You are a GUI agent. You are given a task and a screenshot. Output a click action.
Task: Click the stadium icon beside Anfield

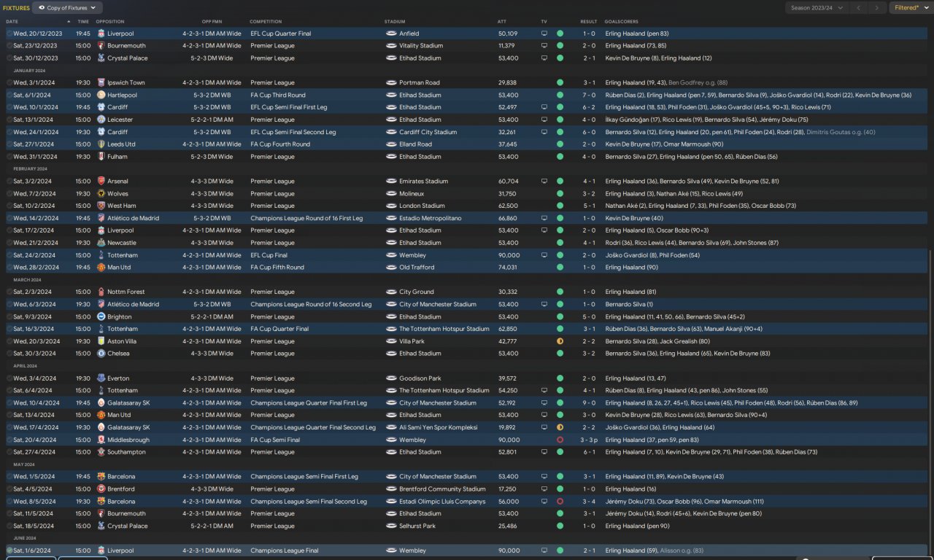[390, 34]
